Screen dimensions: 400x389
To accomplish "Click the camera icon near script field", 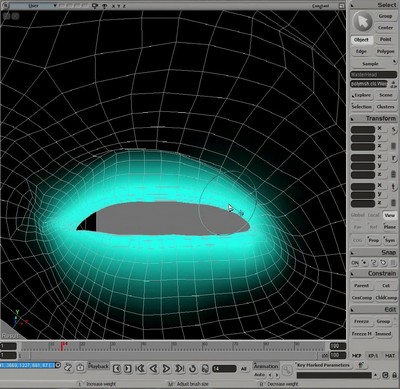I will point(80,367).
